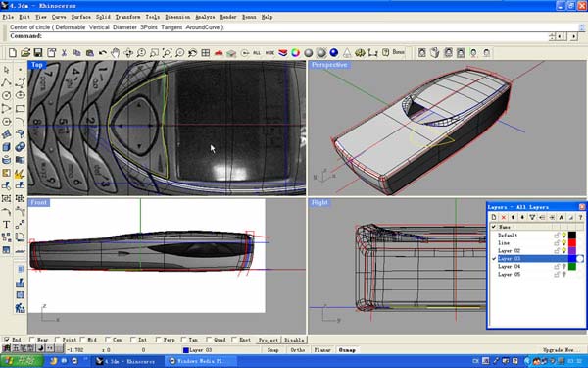Open the Start button on taskbar

pyautogui.click(x=23, y=361)
